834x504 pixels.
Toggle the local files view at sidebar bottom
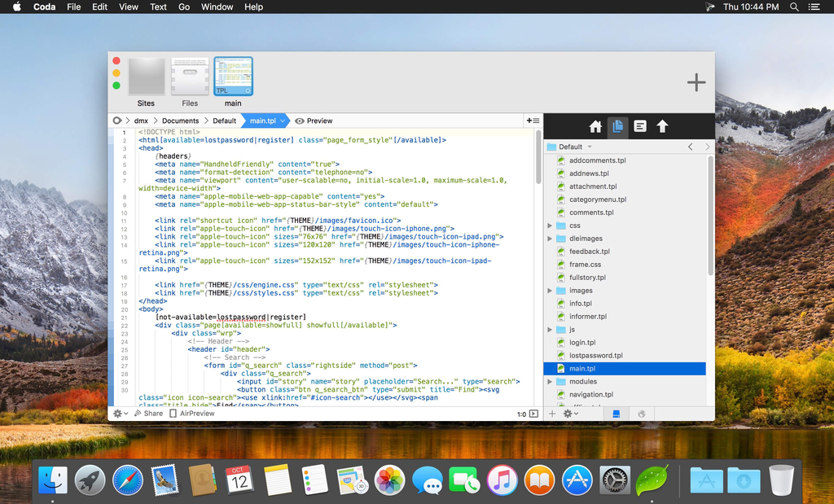tap(617, 414)
